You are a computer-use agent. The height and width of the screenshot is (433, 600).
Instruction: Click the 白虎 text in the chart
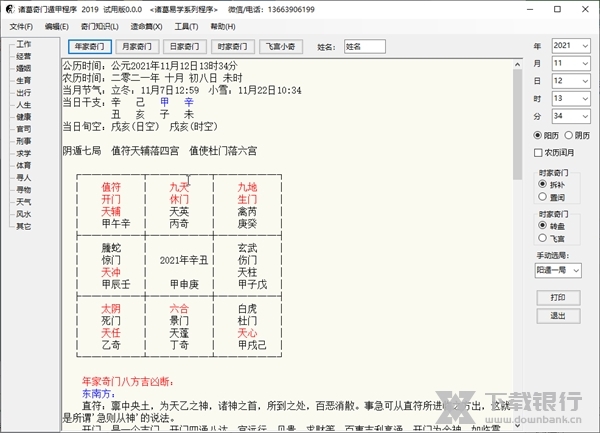tap(247, 309)
